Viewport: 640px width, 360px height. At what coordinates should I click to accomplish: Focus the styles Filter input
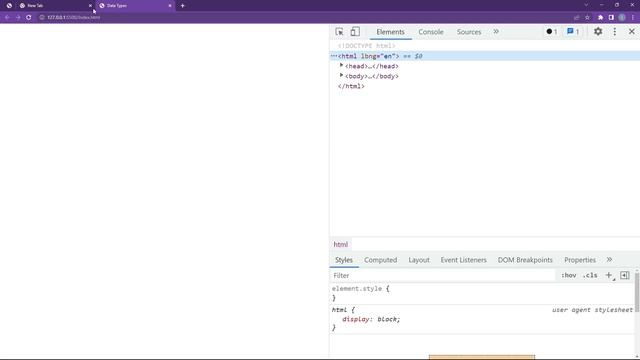(x=442, y=276)
